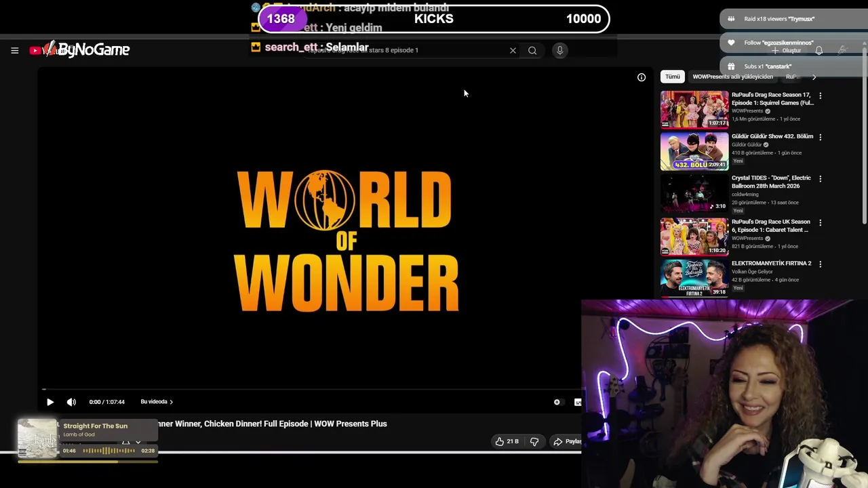Show more filter chips with the right arrow
This screenshot has height=488, width=868.
814,77
